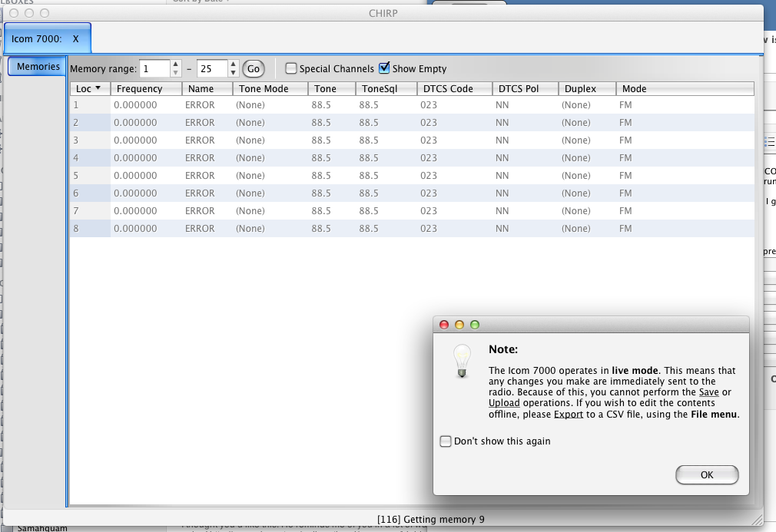Sort by the Mode column header

coord(685,88)
